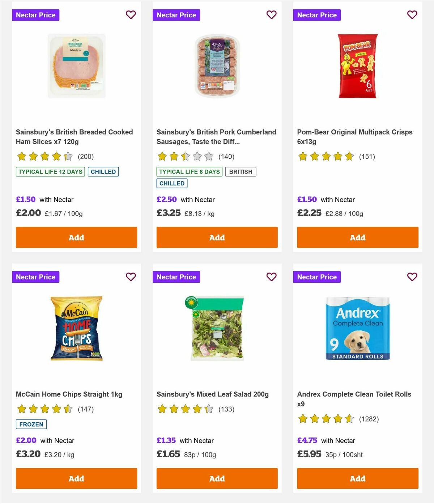Image resolution: width=434 pixels, height=504 pixels.
Task: Select the star rating for Cumberland Sausages
Action: coord(184,157)
